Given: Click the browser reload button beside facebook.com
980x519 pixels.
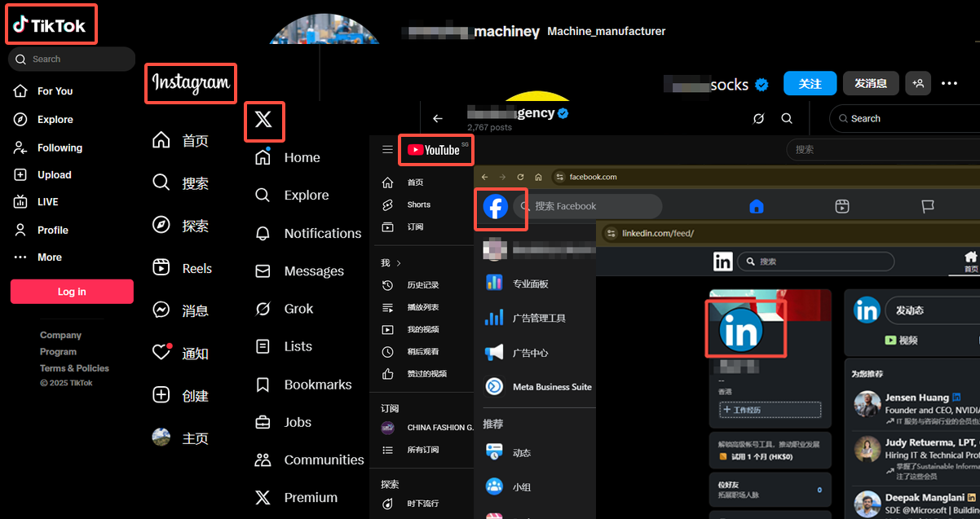Looking at the screenshot, I should coord(520,177).
